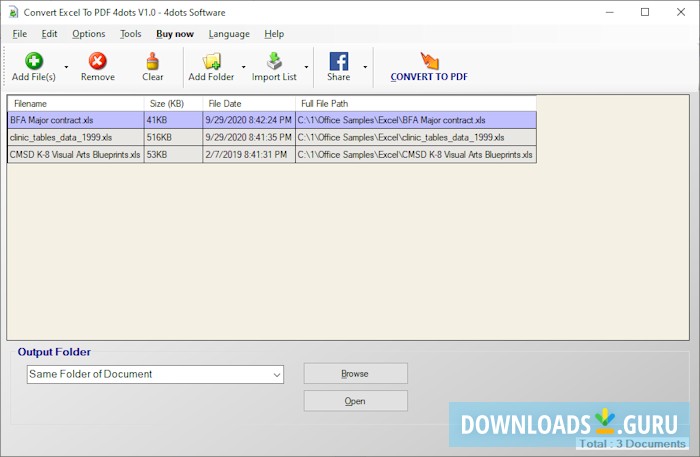
Task: Open the Tools menu
Action: click(130, 34)
